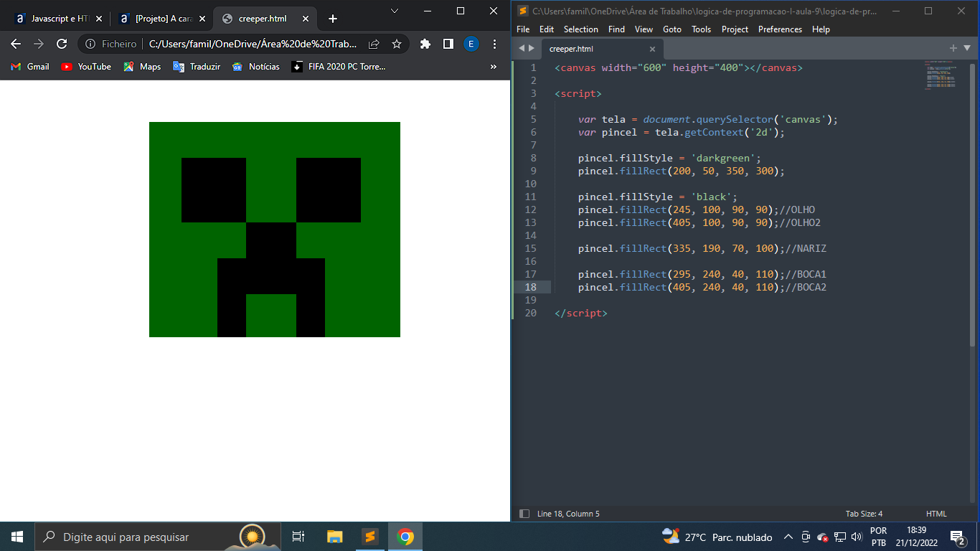Go to previous tab arrow in Sublime
Image resolution: width=980 pixels, height=551 pixels.
pyautogui.click(x=522, y=48)
